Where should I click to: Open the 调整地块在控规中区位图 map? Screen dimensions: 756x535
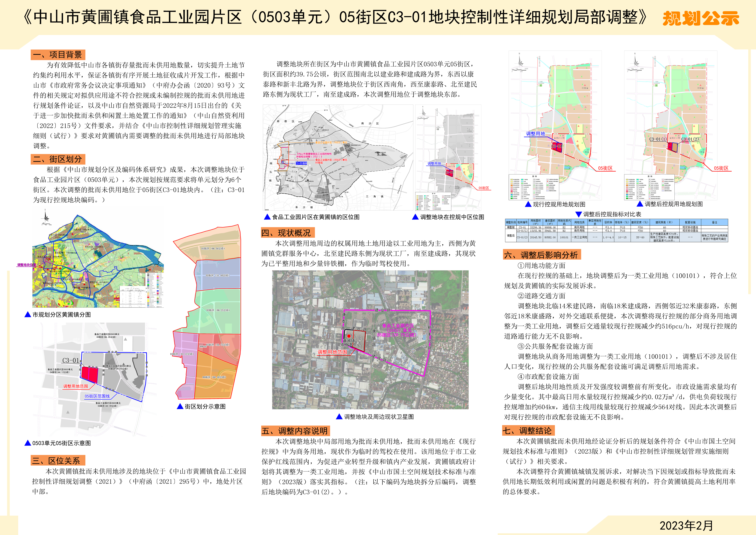coord(448,157)
